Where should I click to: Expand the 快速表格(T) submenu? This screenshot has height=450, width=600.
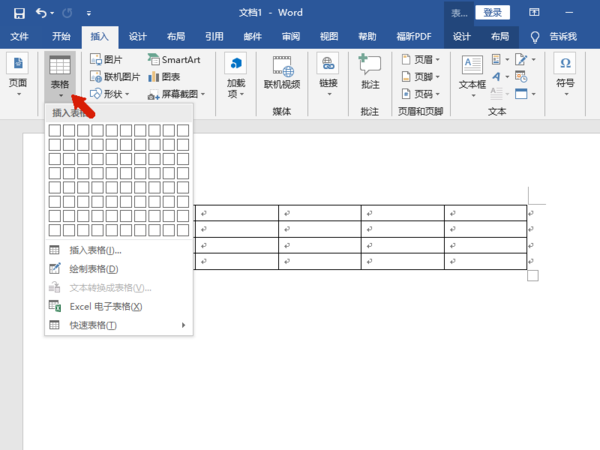[119, 325]
